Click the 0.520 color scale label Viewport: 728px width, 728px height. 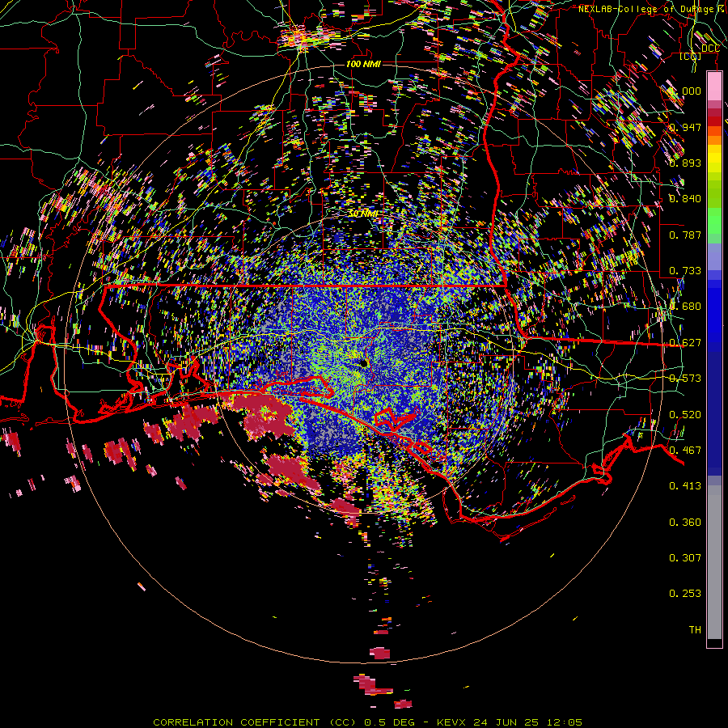[685, 415]
